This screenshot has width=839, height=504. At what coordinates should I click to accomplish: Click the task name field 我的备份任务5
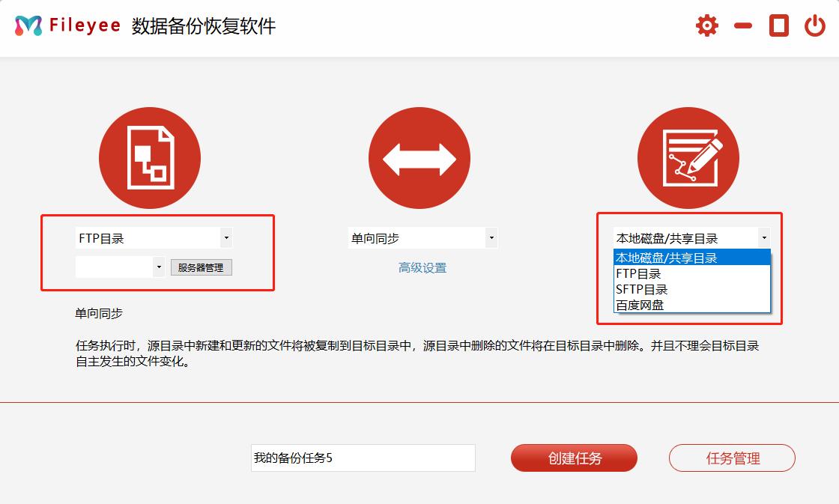(363, 458)
